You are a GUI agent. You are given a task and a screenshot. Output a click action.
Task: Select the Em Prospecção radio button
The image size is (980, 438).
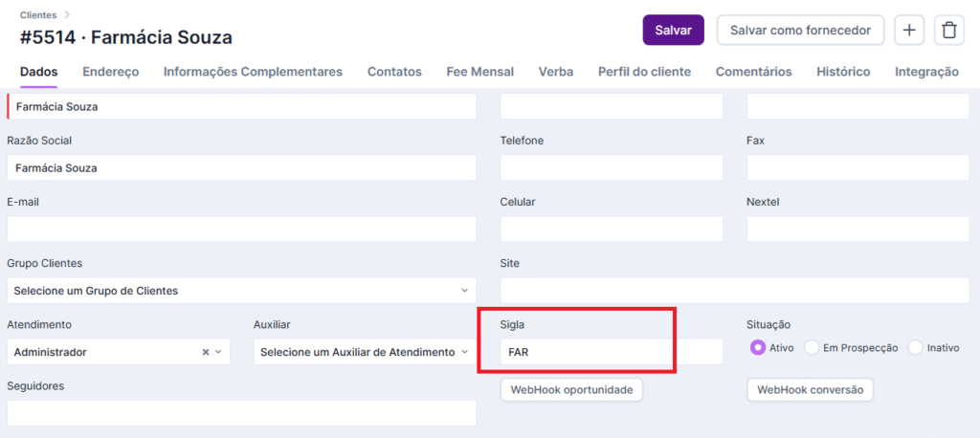[x=813, y=348]
